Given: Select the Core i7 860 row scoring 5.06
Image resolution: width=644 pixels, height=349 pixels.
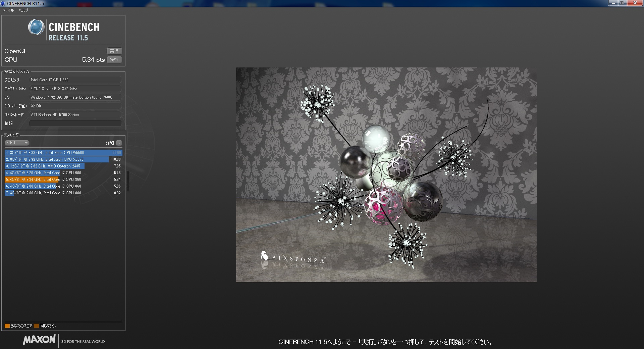Looking at the screenshot, I should tap(63, 186).
